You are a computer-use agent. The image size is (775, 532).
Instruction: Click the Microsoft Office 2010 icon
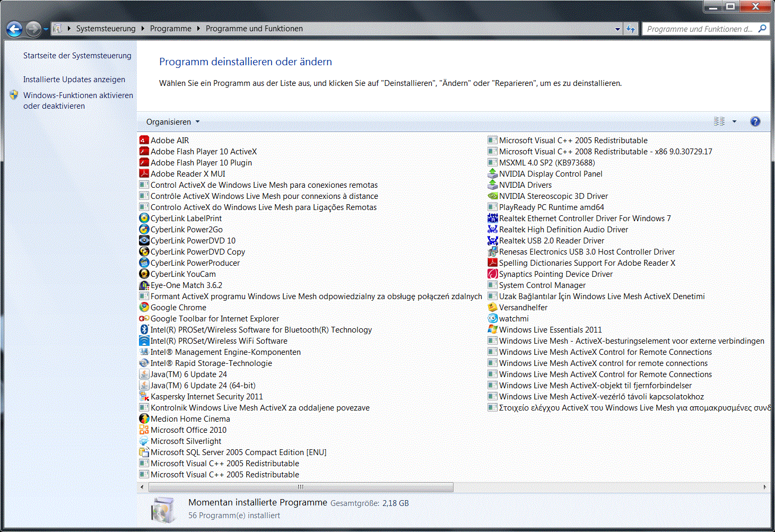(144, 430)
